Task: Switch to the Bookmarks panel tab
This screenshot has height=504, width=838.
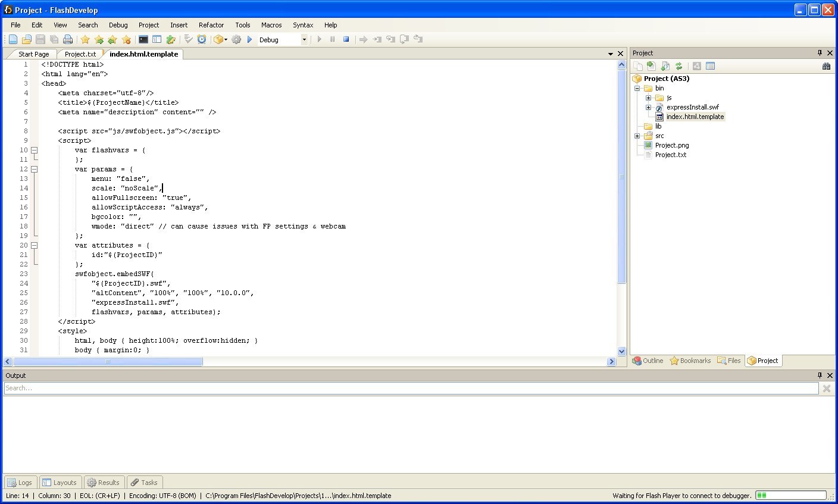Action: point(690,361)
